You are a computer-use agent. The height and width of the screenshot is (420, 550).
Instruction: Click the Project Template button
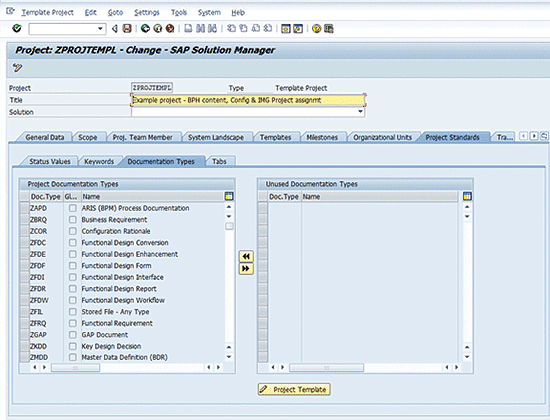tap(294, 389)
